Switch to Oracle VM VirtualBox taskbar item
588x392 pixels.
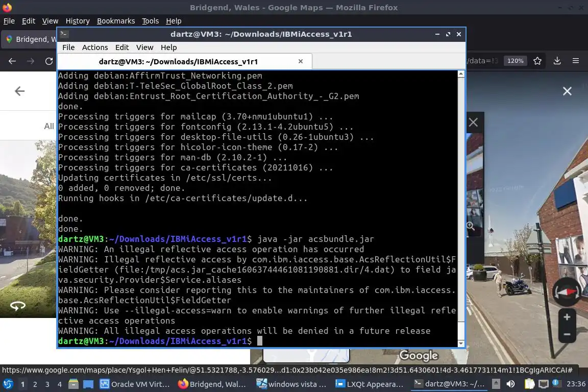[x=135, y=384]
